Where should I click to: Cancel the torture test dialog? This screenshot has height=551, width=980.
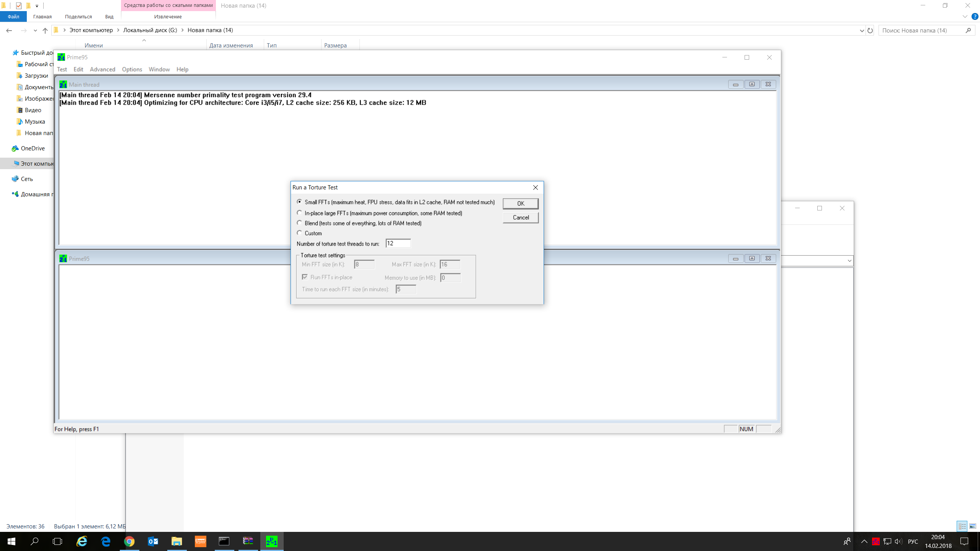point(520,217)
